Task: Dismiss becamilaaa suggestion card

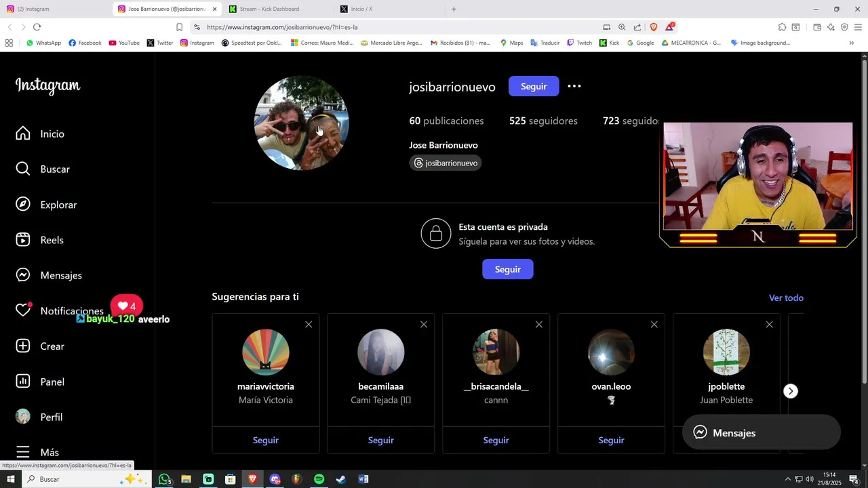Action: click(x=424, y=325)
